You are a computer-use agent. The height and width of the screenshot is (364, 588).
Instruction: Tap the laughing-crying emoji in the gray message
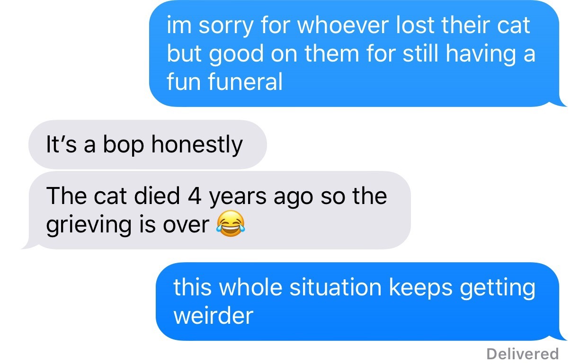230,225
